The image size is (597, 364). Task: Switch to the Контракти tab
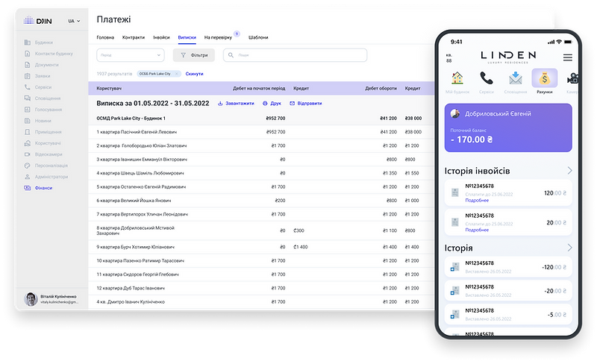[134, 37]
